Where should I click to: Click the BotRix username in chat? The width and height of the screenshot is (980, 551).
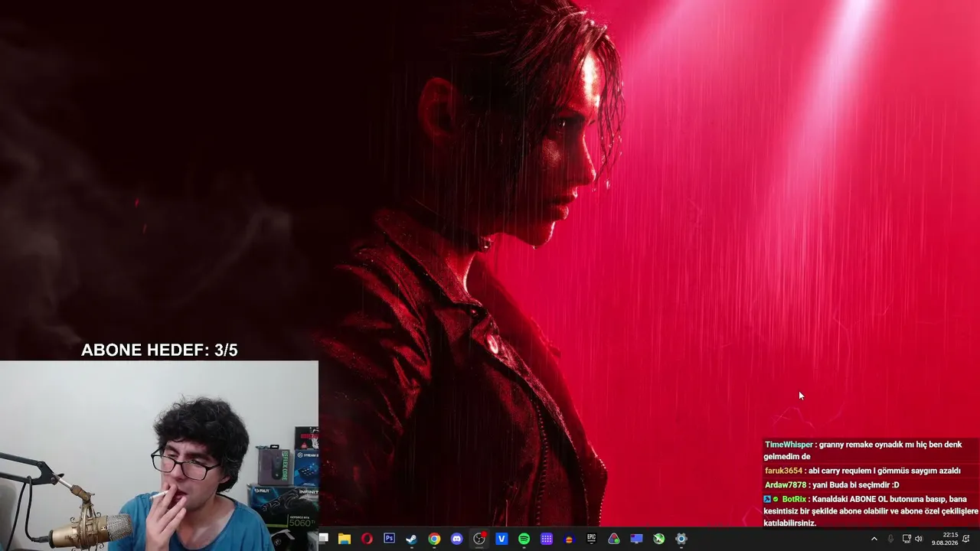tap(794, 499)
